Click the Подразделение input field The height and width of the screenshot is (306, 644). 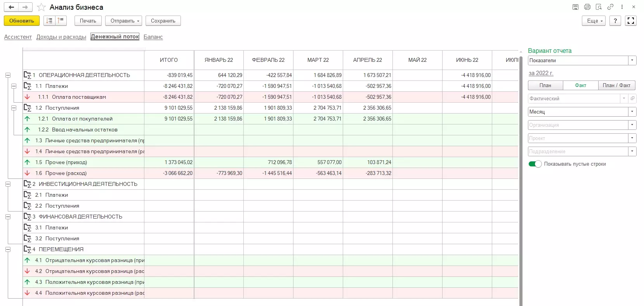tap(578, 151)
